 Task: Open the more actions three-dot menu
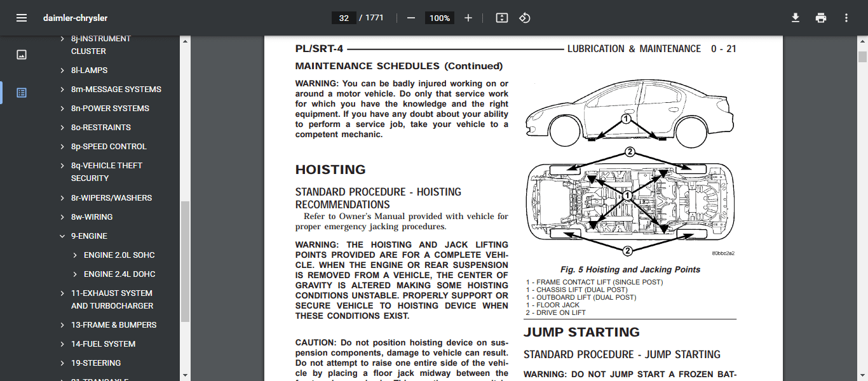[846, 18]
